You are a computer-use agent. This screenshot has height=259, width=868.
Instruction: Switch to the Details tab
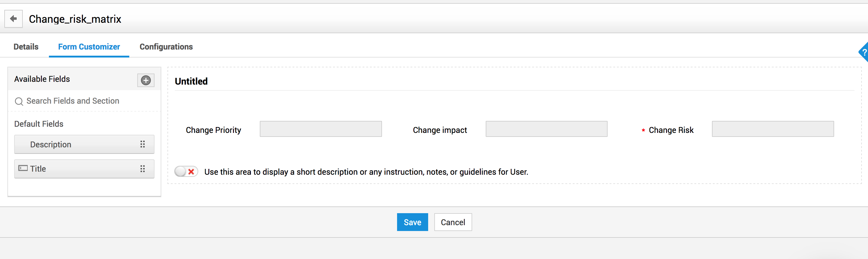26,47
